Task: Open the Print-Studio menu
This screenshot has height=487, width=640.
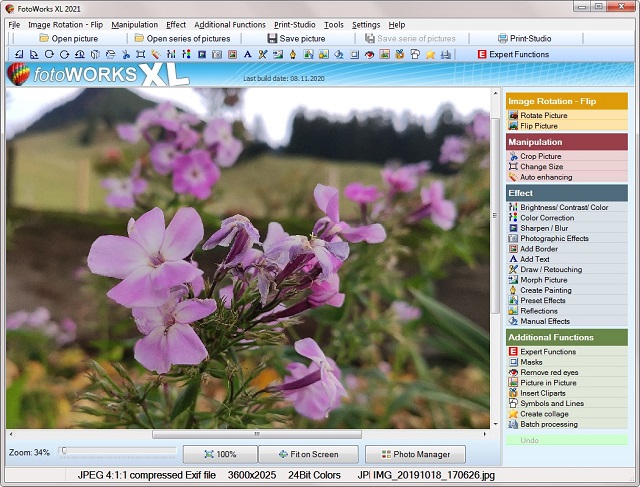Action: pos(295,24)
